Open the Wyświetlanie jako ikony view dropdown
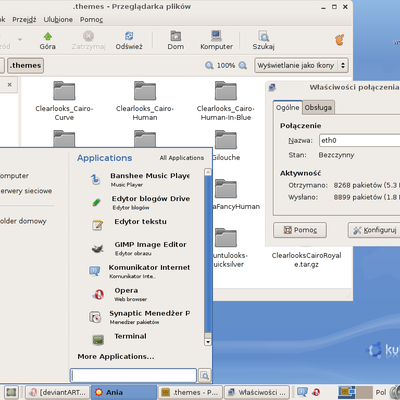 (x=302, y=65)
